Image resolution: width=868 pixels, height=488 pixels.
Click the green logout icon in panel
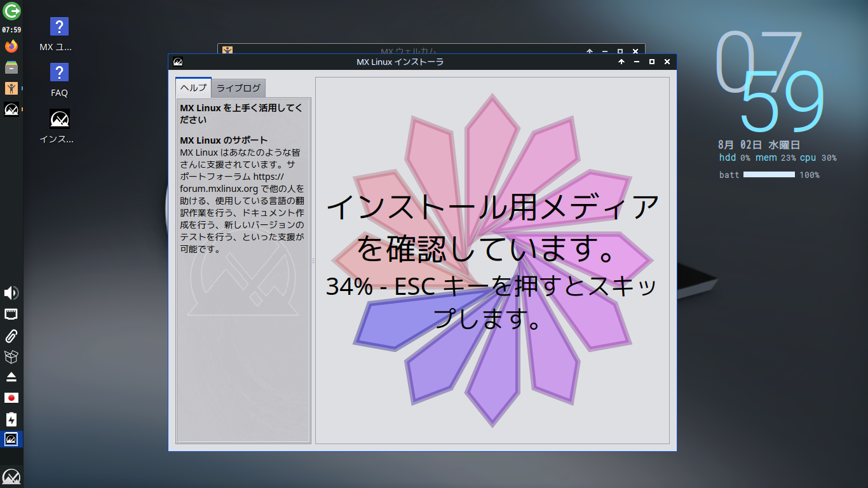coord(11,11)
